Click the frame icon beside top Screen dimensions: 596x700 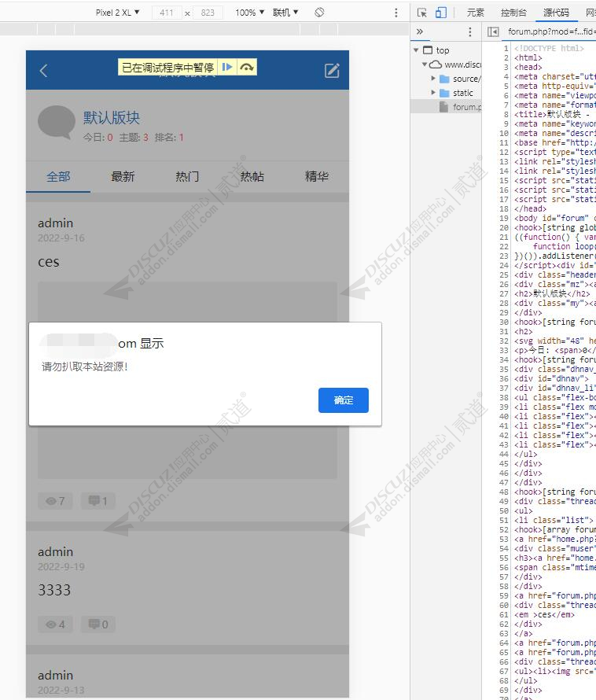(x=428, y=50)
